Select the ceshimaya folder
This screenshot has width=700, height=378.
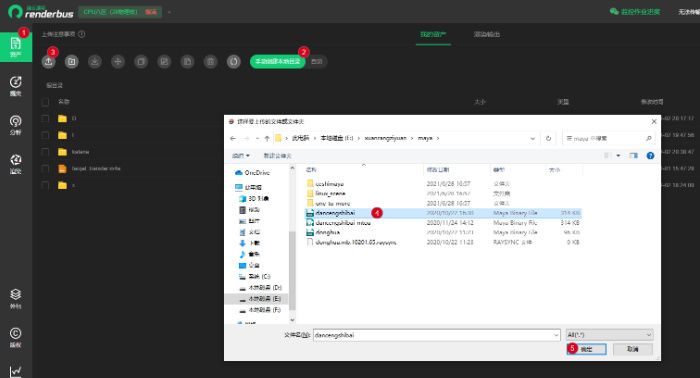click(325, 183)
